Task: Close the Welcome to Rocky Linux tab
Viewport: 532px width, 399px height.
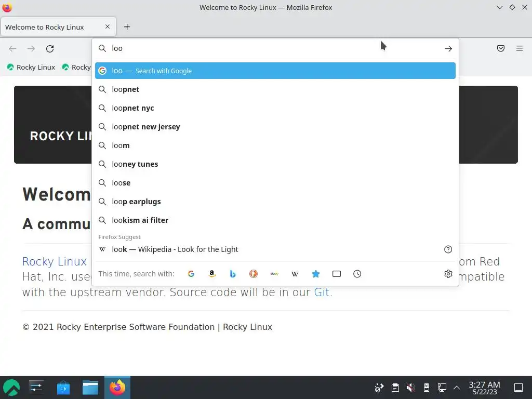Action: point(108,26)
